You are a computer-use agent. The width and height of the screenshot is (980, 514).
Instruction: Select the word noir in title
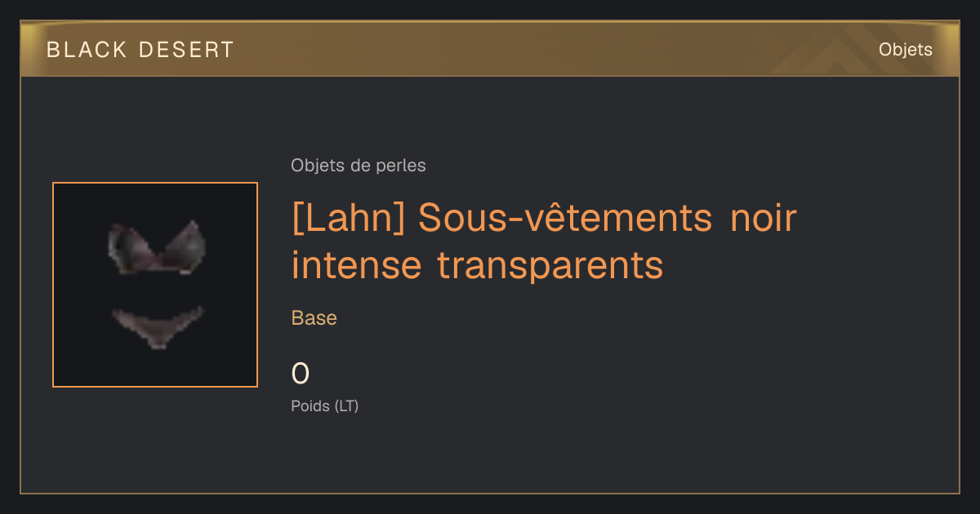764,219
